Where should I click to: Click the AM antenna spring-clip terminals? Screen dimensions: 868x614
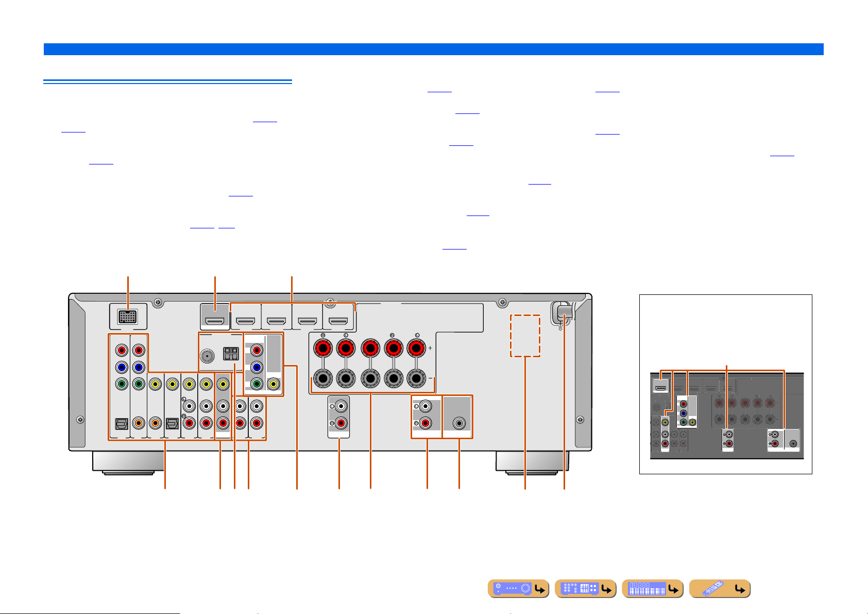[230, 354]
